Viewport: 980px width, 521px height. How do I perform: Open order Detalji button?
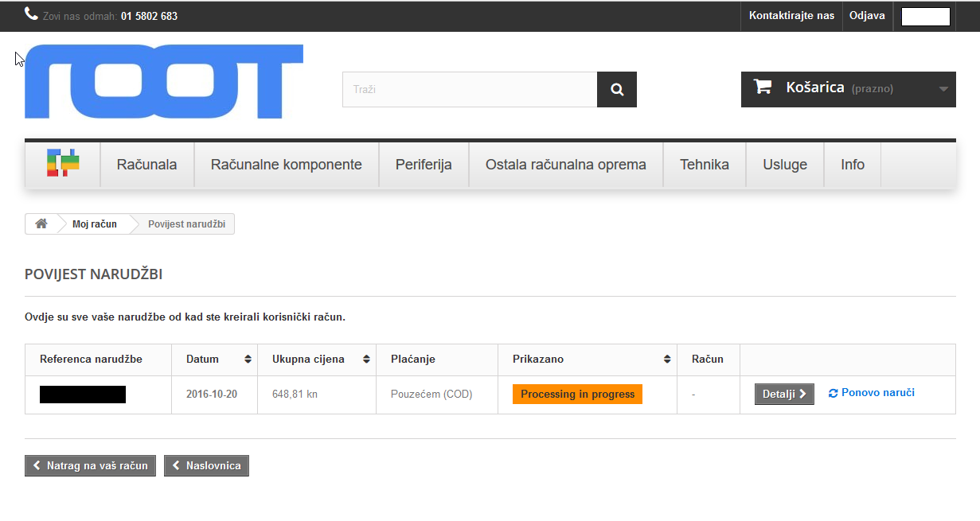click(x=784, y=394)
